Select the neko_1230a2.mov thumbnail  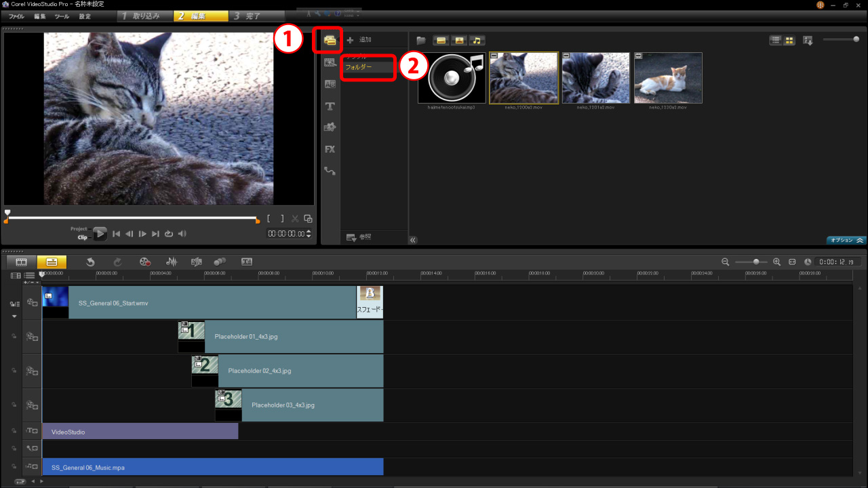point(668,78)
